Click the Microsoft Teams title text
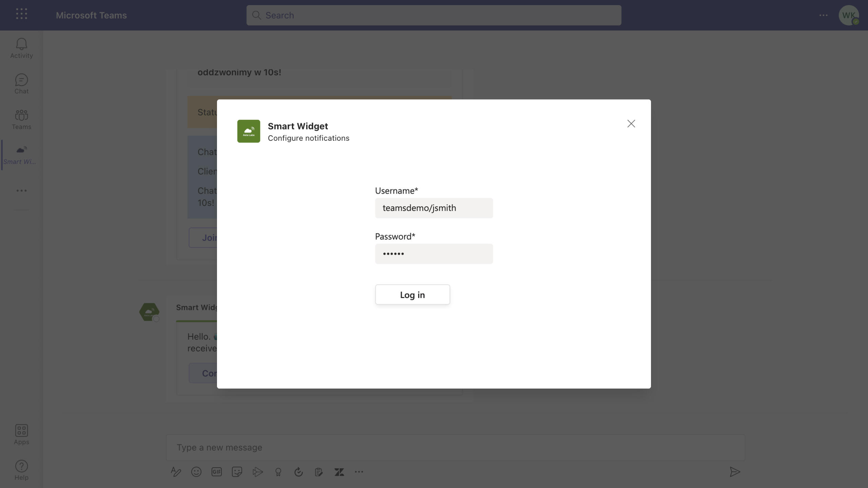868x488 pixels. [x=91, y=15]
